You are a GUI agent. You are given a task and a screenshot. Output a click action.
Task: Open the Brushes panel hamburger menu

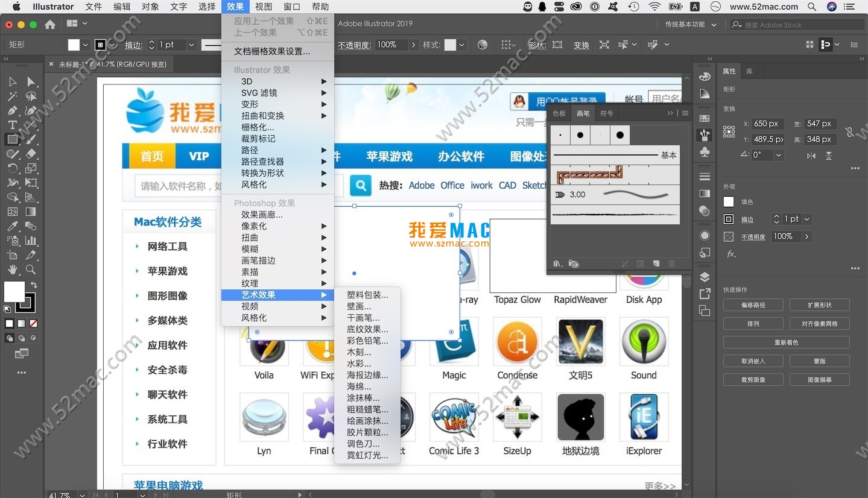click(x=685, y=113)
